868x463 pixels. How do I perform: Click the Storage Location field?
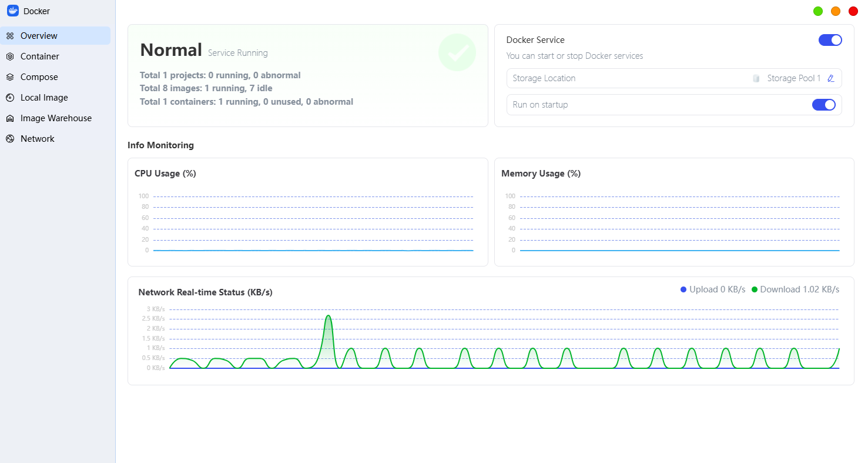pos(674,78)
